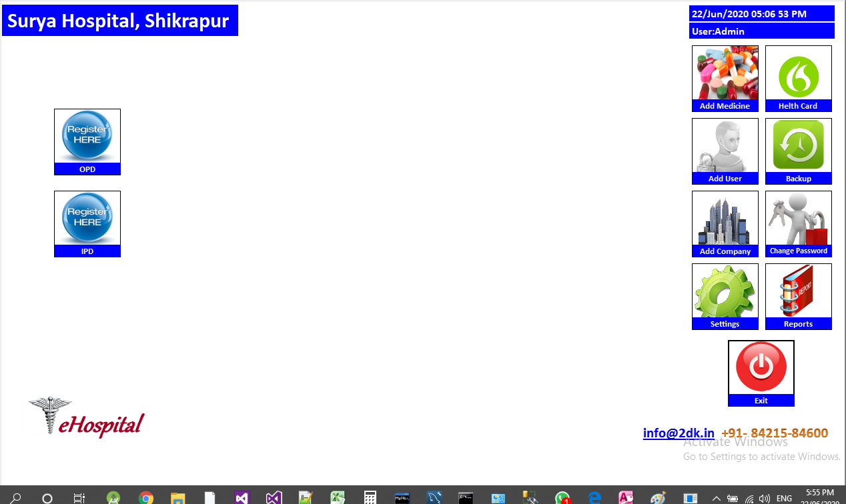
Task: Open the Reports red binder icon
Action: [x=798, y=291]
